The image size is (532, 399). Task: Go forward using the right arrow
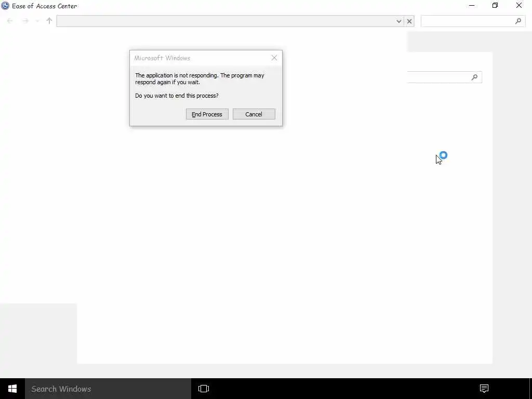(x=25, y=21)
